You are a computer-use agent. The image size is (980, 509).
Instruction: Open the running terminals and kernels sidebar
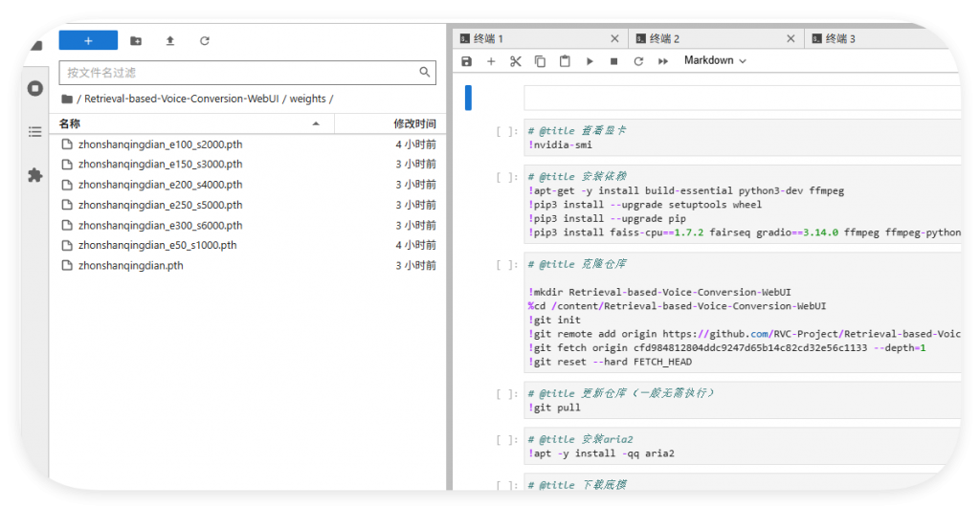point(35,88)
